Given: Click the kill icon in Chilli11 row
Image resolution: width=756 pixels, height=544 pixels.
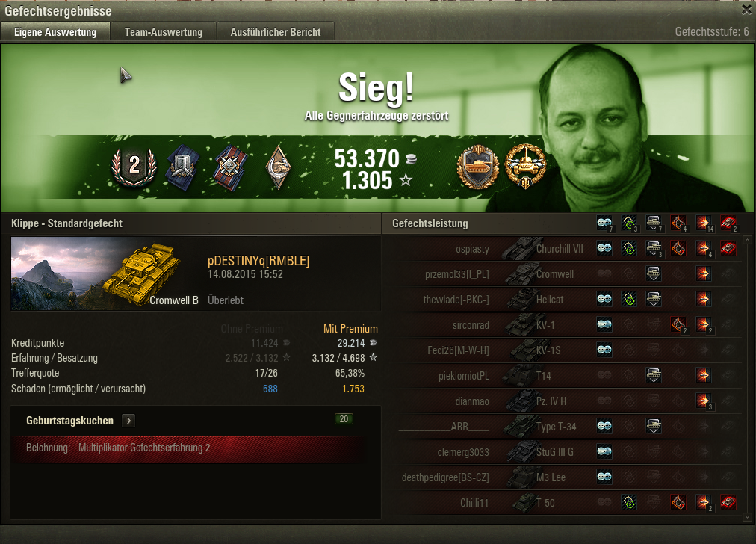Looking at the screenshot, I should coord(728,502).
